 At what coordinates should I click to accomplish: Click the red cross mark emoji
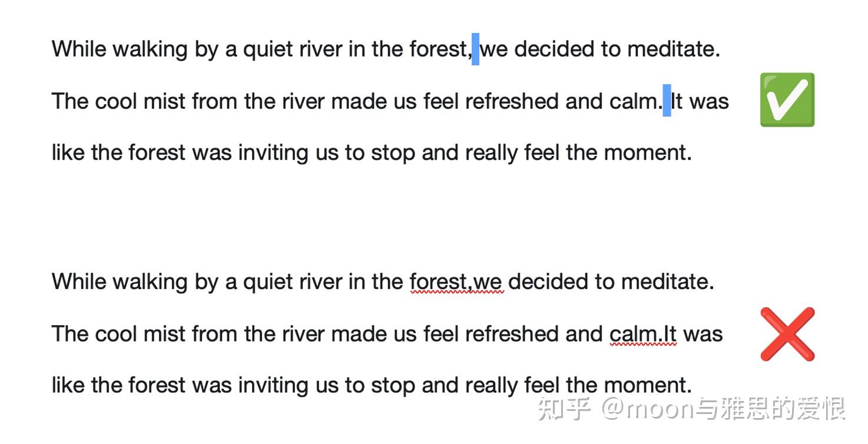click(x=787, y=334)
